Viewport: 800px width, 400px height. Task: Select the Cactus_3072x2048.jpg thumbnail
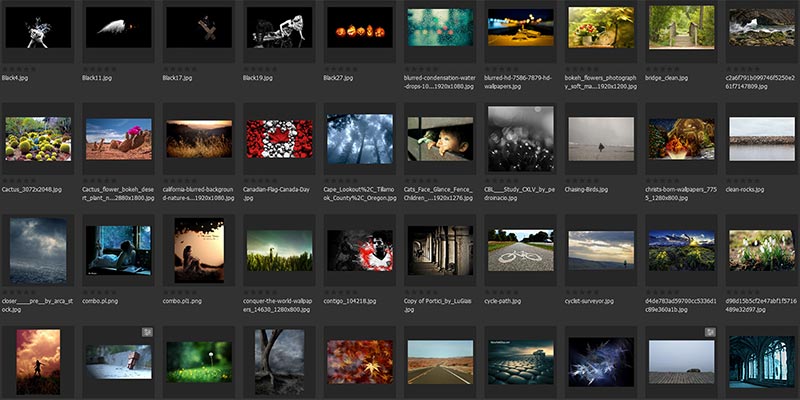pyautogui.click(x=38, y=139)
